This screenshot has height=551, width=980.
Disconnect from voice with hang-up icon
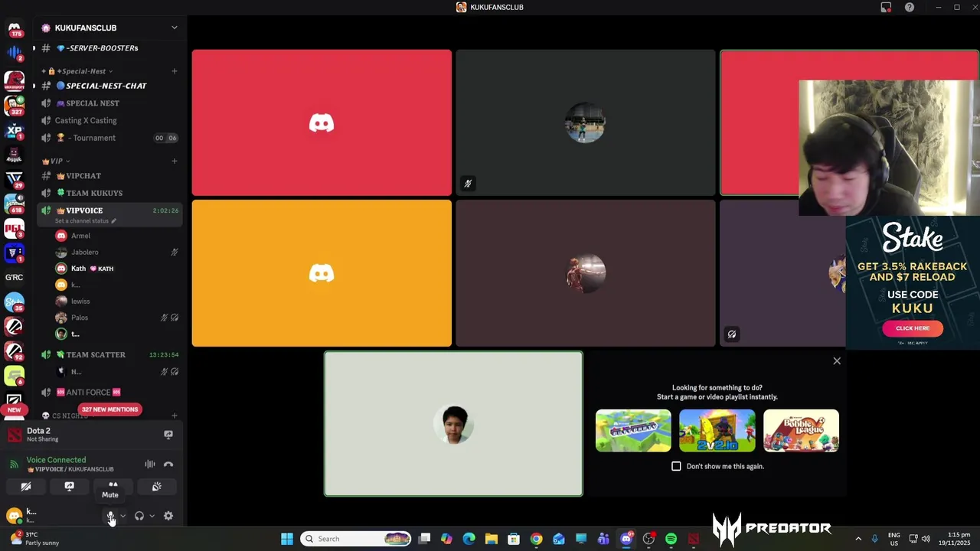(168, 465)
